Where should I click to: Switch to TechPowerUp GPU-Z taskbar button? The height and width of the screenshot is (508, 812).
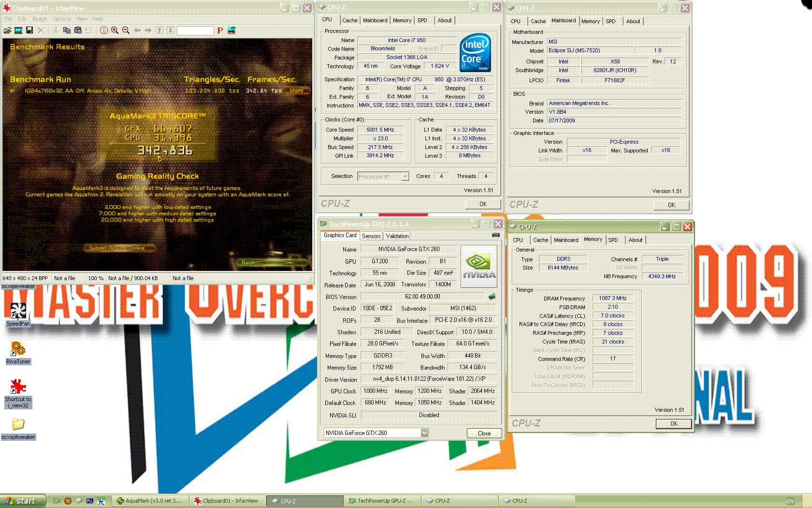(x=382, y=501)
